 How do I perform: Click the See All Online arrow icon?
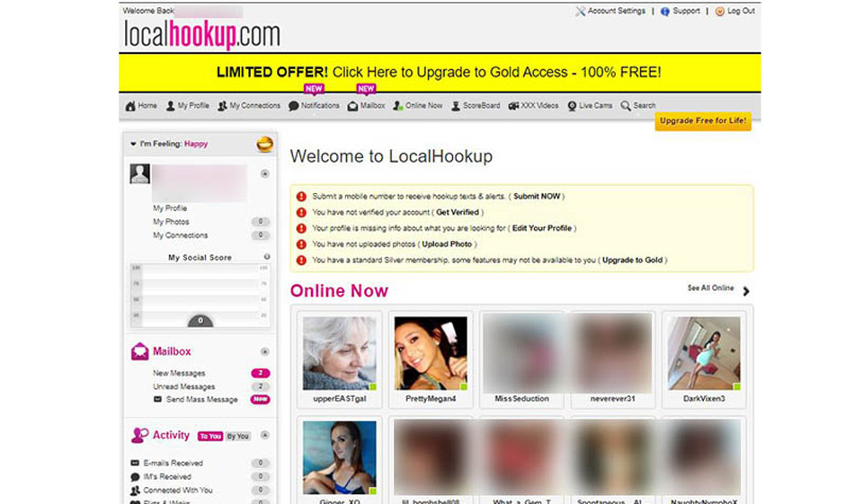click(x=746, y=291)
